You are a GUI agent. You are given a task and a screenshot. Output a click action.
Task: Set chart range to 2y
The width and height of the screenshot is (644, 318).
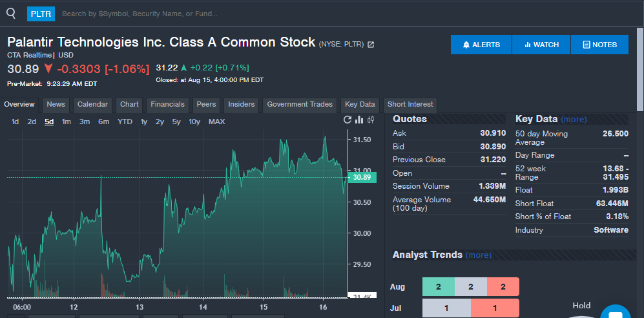(160, 122)
